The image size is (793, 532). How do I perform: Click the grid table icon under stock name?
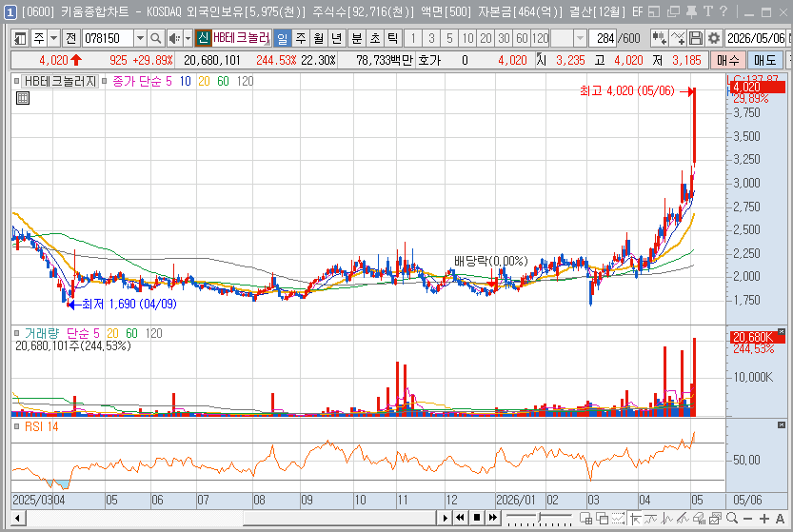23,98
